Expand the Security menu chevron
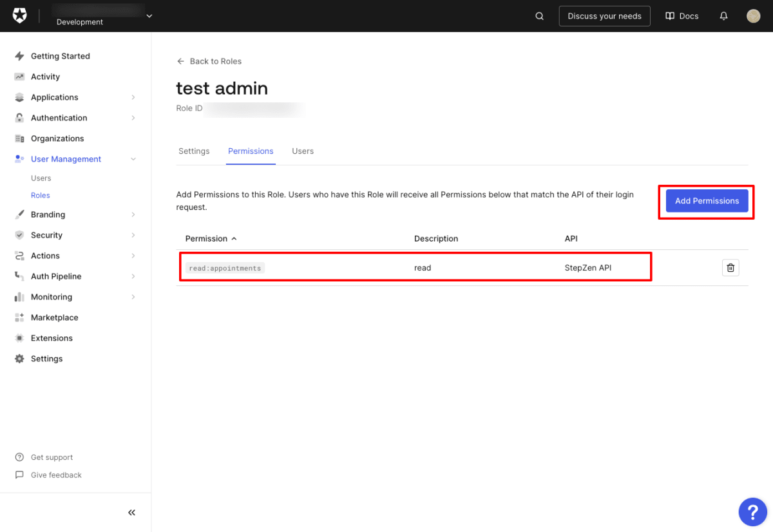The height and width of the screenshot is (532, 773). (133, 235)
